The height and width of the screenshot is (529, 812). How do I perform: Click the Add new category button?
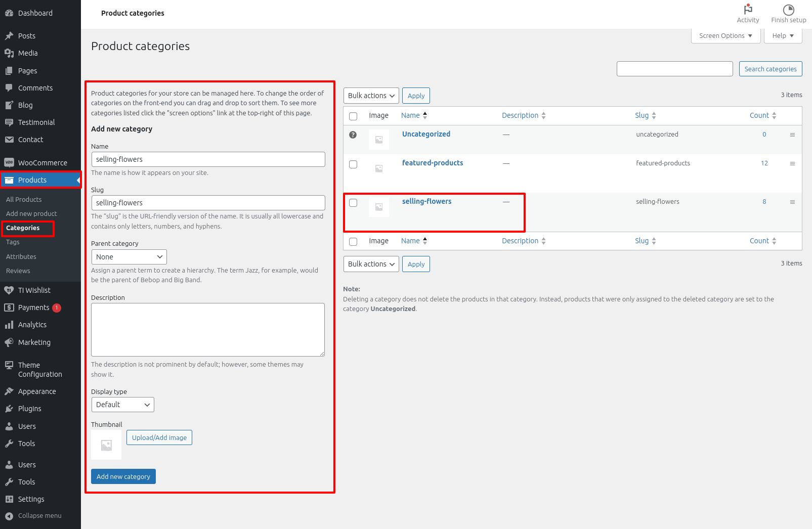pos(123,476)
